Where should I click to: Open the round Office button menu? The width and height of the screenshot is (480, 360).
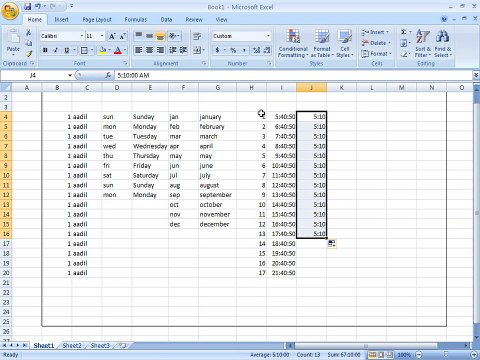(x=10, y=11)
